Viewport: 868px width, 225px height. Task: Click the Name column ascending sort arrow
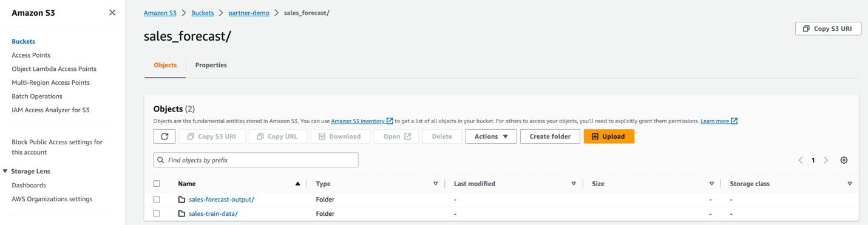[297, 184]
